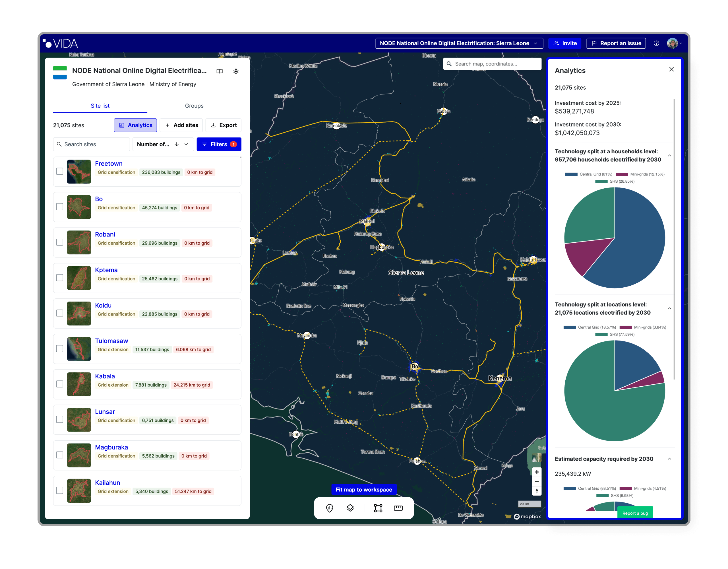The width and height of the screenshot is (728, 569).
Task: Click the documentation book icon
Action: click(x=219, y=71)
